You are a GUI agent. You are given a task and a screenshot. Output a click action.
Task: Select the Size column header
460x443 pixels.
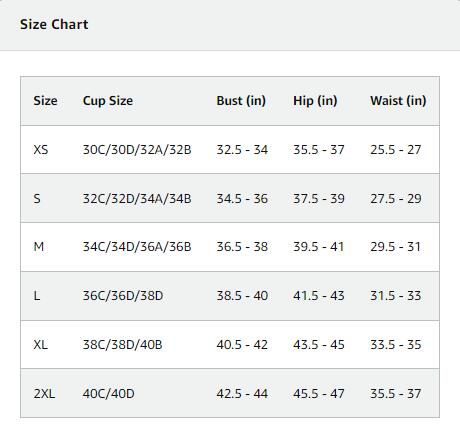point(45,101)
